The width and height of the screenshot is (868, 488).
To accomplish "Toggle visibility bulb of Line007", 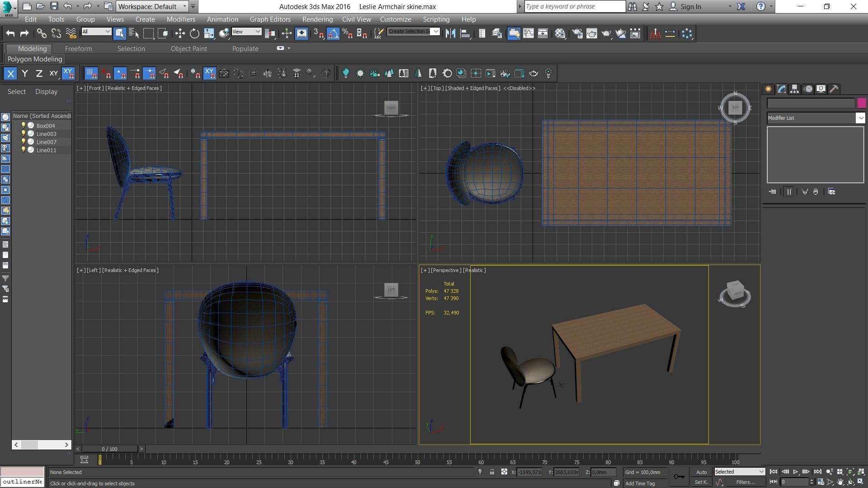I will pos(24,142).
